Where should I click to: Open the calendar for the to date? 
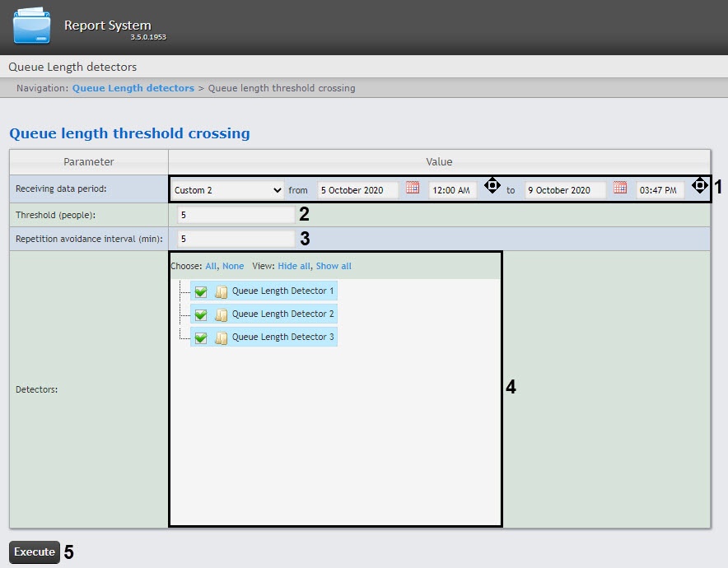tap(620, 189)
